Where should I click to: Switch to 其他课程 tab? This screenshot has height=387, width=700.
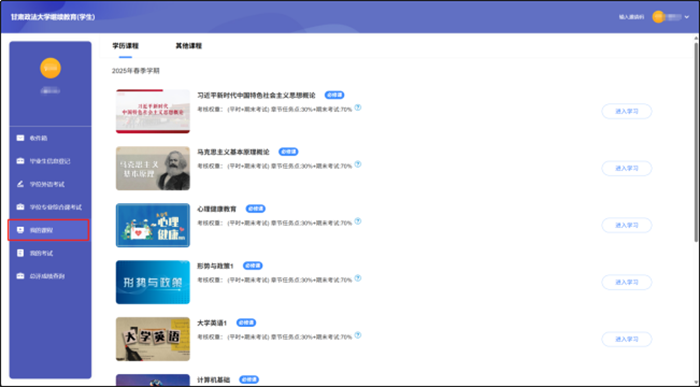[188, 46]
